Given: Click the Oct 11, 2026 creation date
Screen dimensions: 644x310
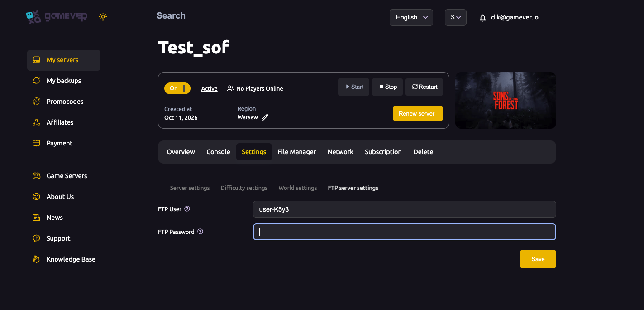Looking at the screenshot, I should click(x=181, y=117).
